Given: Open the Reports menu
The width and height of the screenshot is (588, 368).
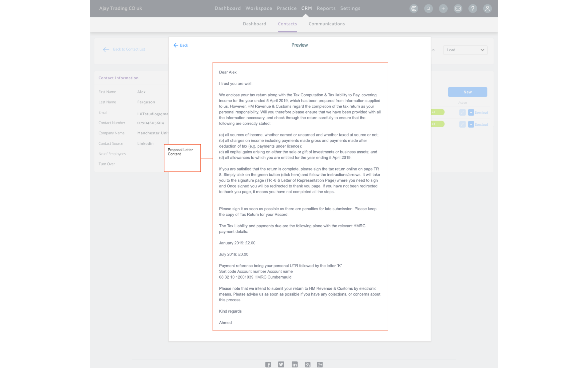Looking at the screenshot, I should 326,8.
